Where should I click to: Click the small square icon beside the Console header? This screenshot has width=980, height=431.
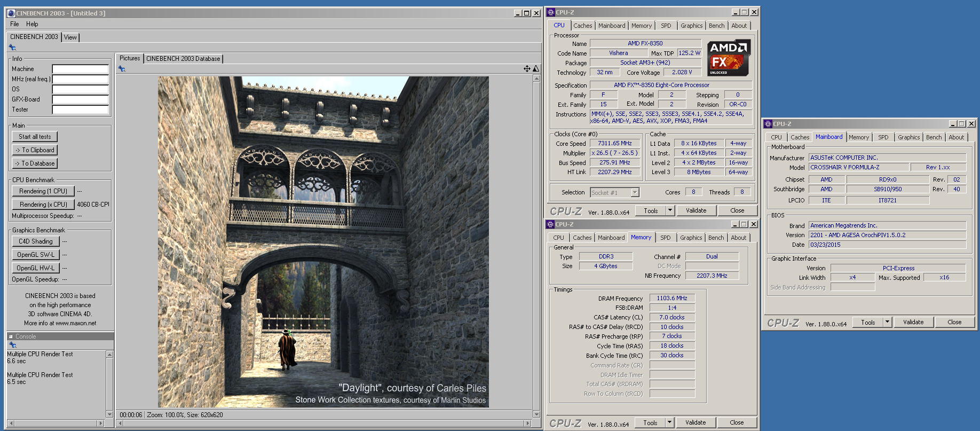11,336
